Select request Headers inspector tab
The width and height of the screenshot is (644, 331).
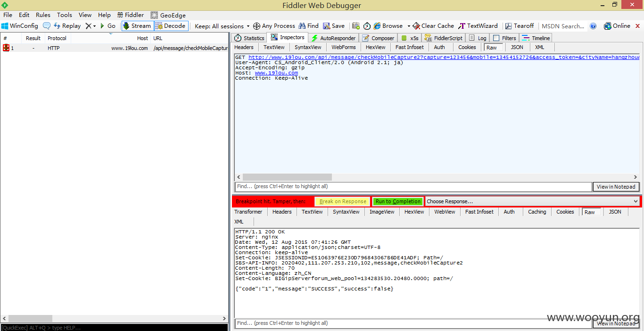[244, 47]
